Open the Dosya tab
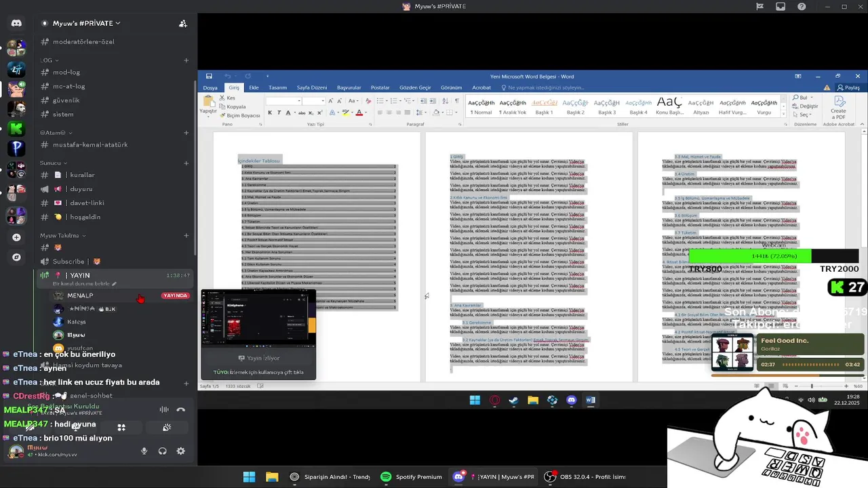 pos(210,87)
